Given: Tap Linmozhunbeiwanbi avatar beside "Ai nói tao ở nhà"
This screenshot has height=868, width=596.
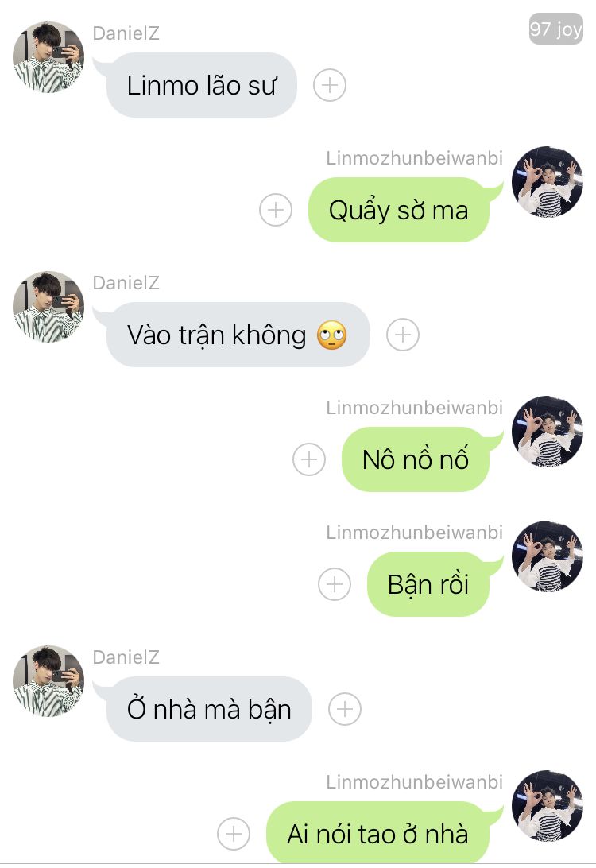Looking at the screenshot, I should [548, 805].
